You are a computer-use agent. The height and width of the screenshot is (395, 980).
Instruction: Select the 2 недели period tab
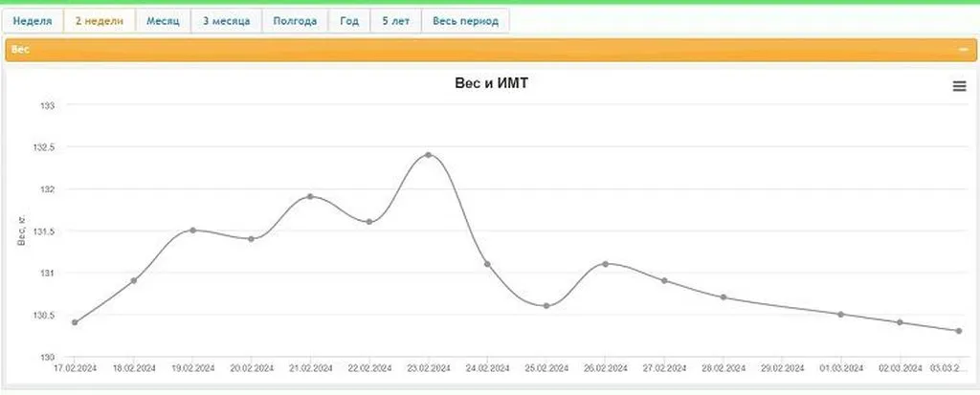pos(100,21)
